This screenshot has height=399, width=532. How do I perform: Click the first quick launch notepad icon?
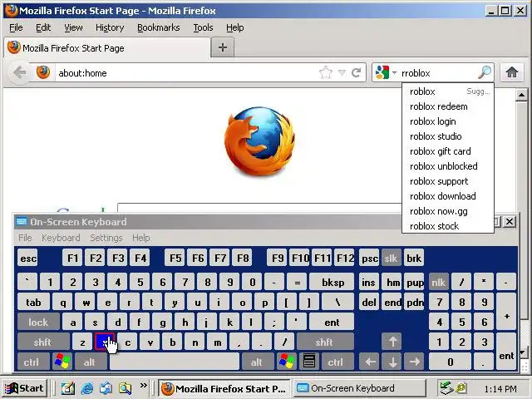click(68, 388)
